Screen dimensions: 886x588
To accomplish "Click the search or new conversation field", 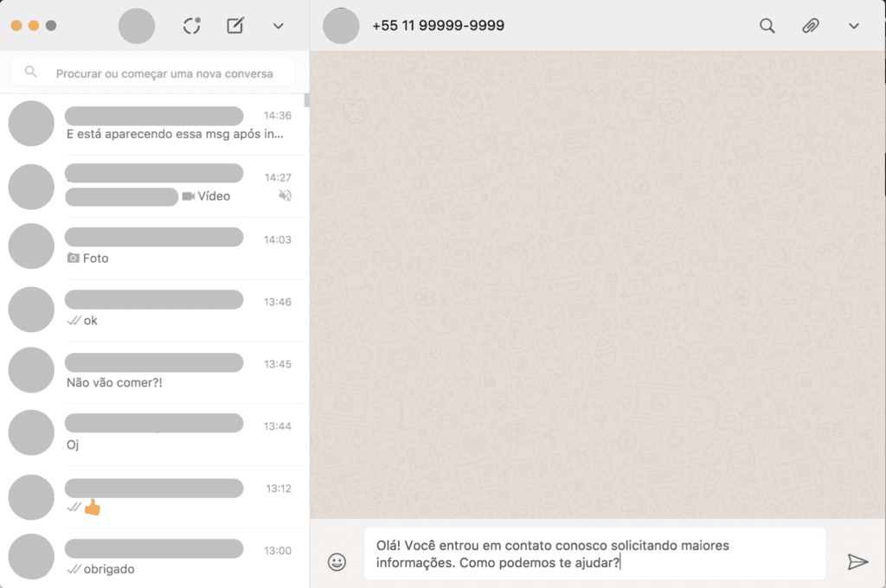I will click(164, 73).
